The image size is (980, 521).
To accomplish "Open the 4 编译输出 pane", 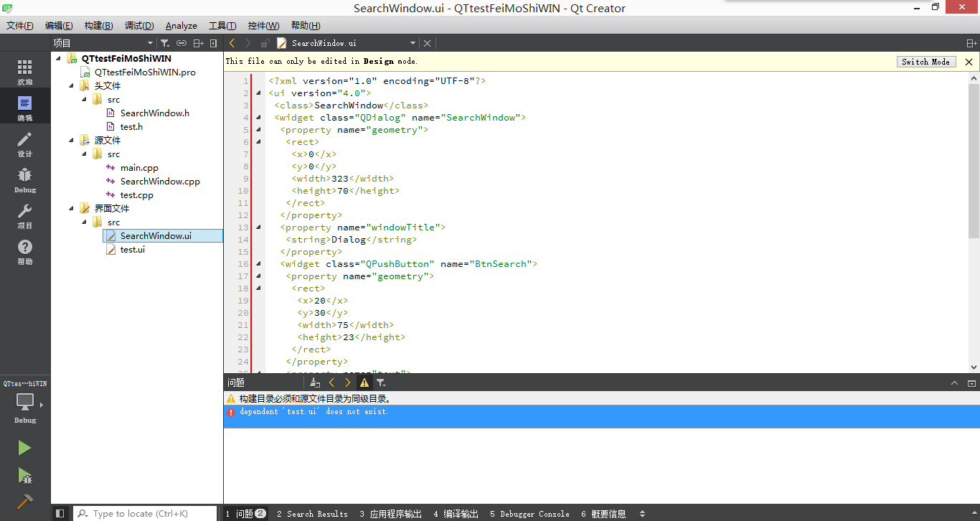I will point(456,514).
